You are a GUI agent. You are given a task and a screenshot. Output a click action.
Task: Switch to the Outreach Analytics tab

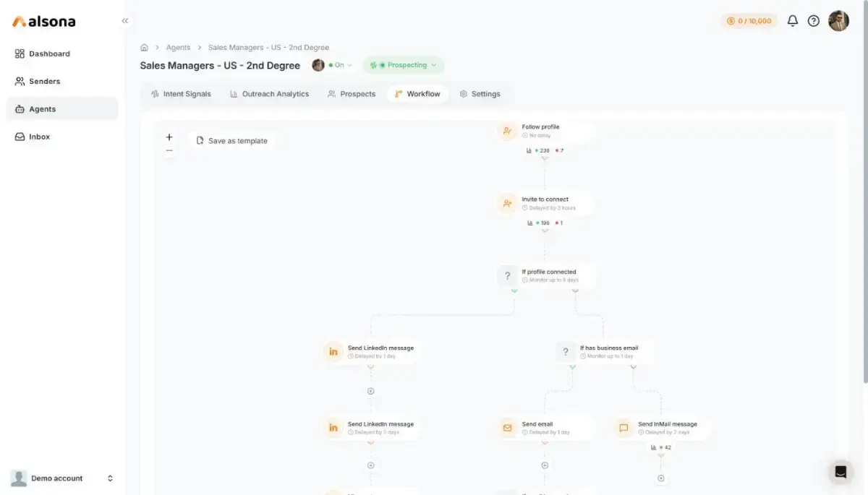pos(269,94)
